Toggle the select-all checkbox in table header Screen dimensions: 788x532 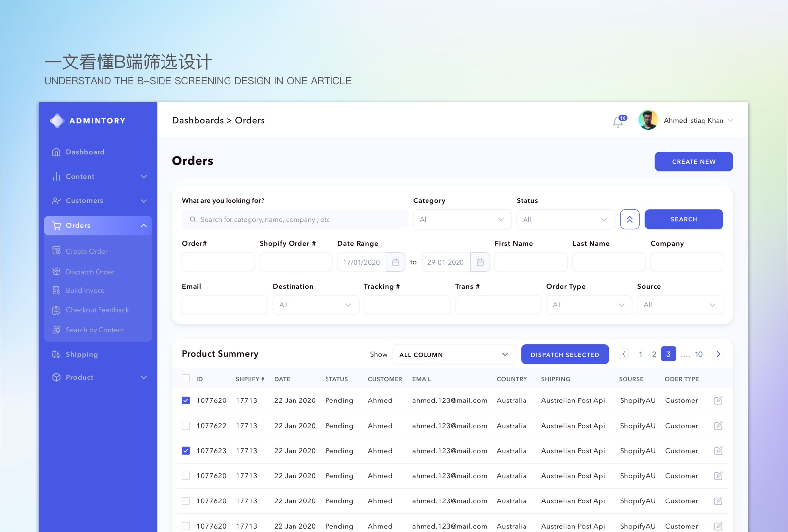tap(186, 379)
